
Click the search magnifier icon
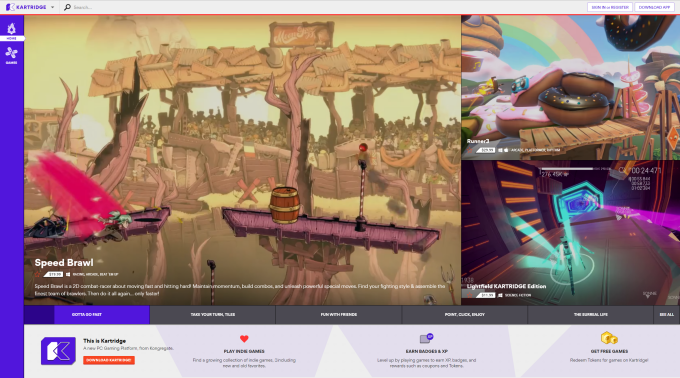[x=67, y=7]
